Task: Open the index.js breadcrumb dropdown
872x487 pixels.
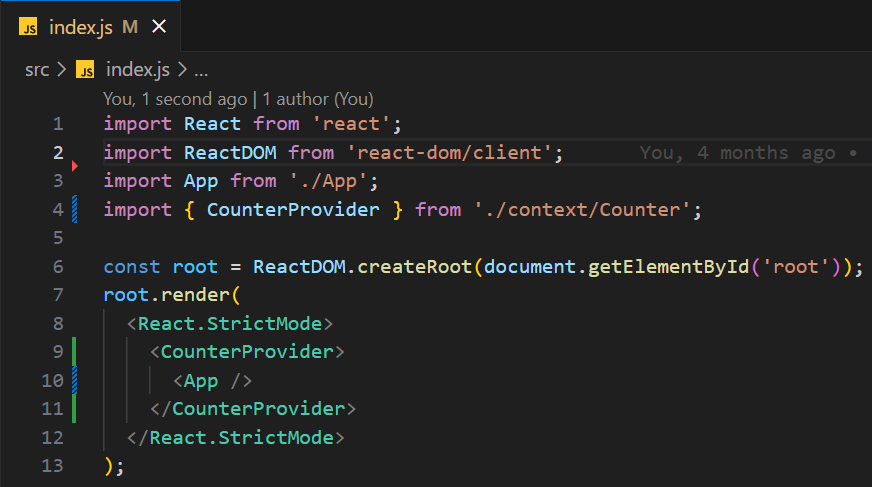Action: click(x=138, y=70)
